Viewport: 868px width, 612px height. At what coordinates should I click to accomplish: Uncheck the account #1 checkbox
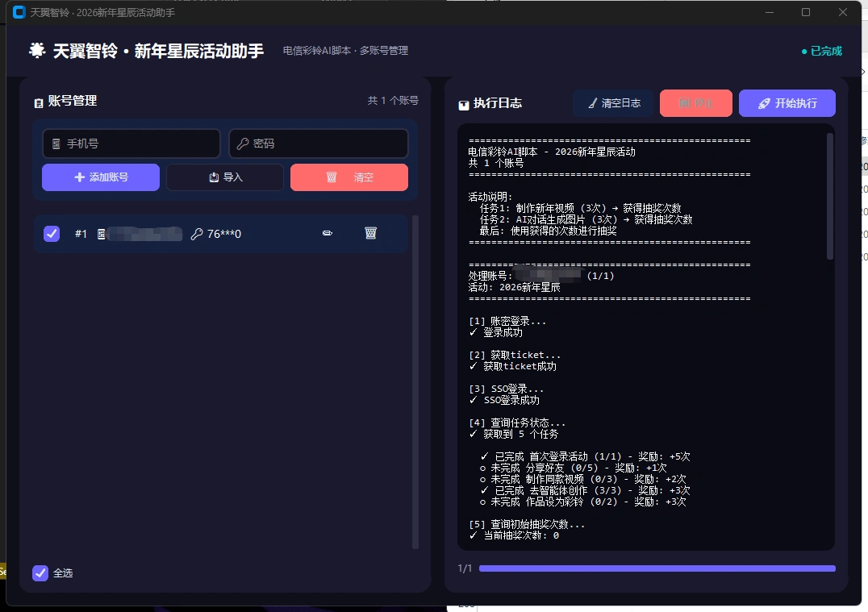click(x=52, y=234)
